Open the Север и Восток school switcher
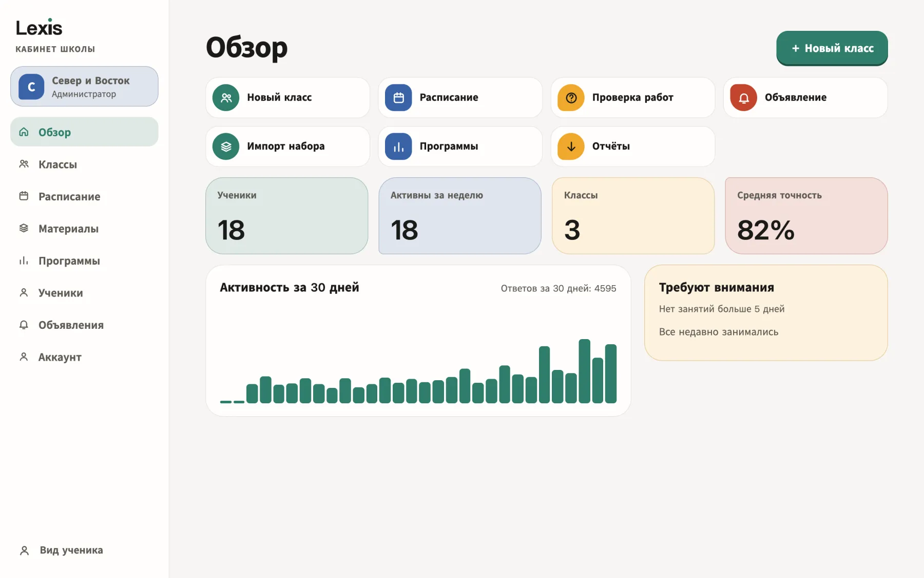Viewport: 924px width, 578px height. point(84,86)
